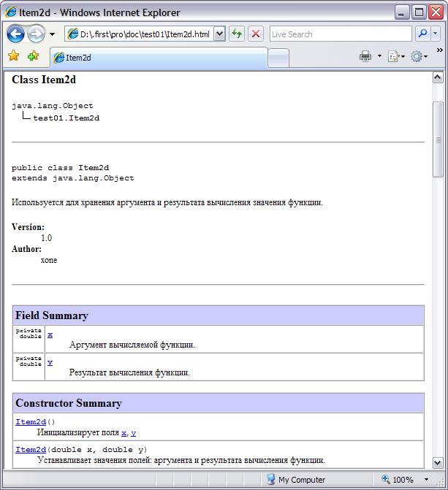
Task: Click author name 'xone'
Action: 49,260
